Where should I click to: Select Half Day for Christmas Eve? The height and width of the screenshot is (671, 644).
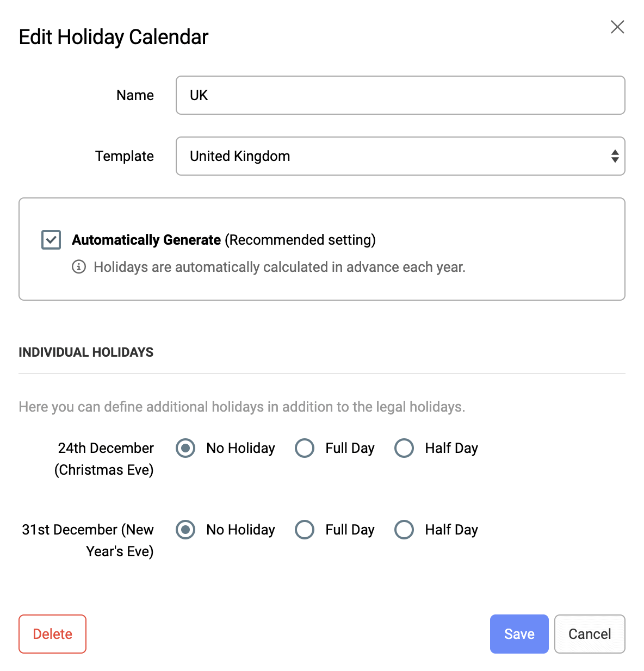click(x=404, y=448)
